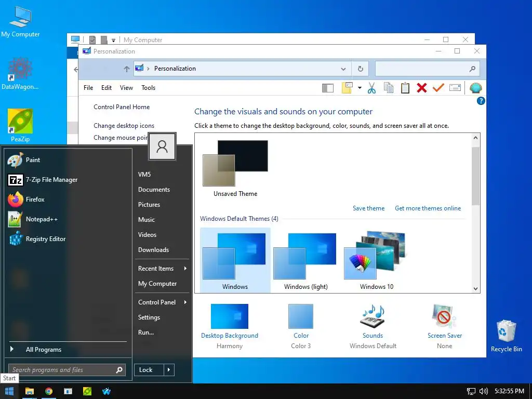Click the Email envelope toolbar icon
The height and width of the screenshot is (399, 532).
(455, 88)
